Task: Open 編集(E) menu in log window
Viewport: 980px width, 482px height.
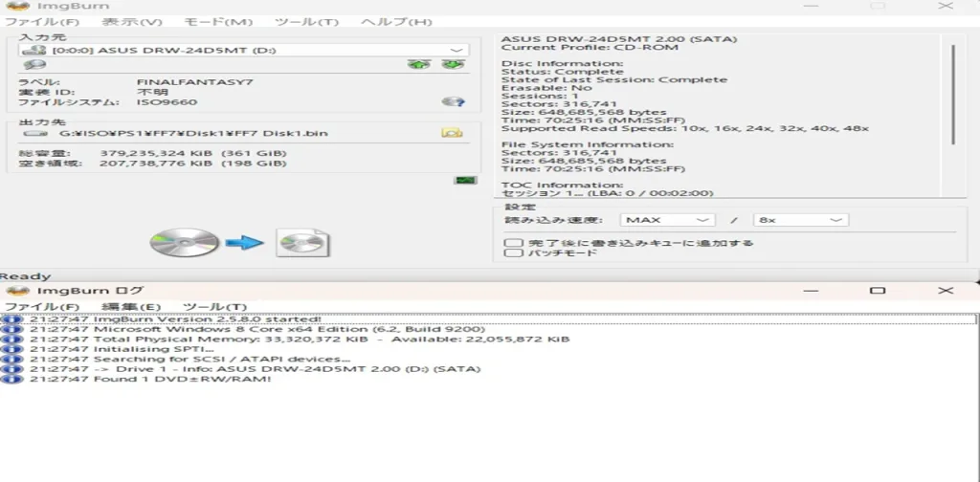Action: [x=131, y=307]
